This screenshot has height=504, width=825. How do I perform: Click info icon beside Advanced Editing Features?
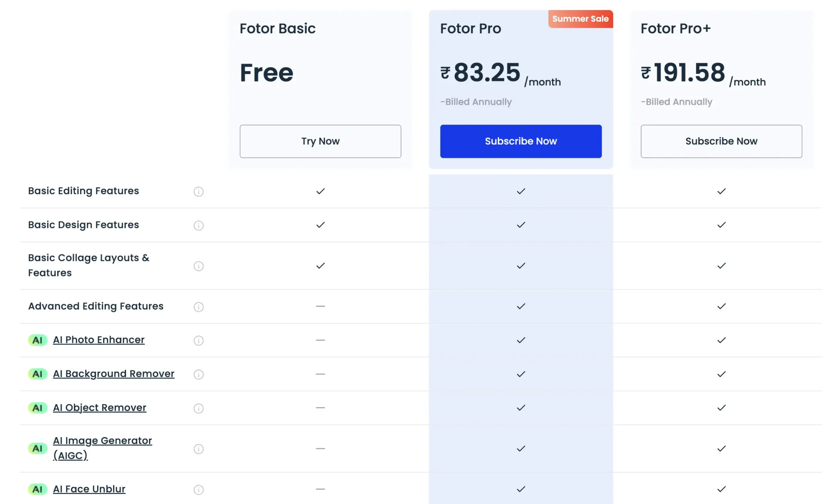(199, 307)
